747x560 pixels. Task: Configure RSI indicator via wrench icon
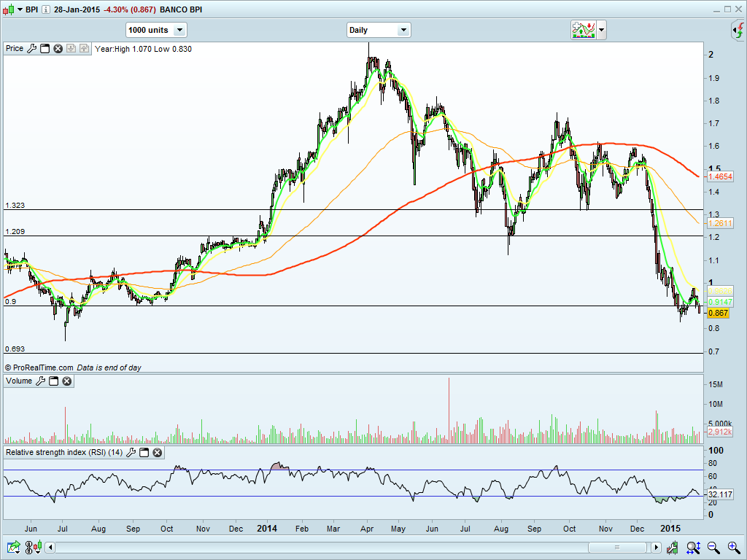131,453
